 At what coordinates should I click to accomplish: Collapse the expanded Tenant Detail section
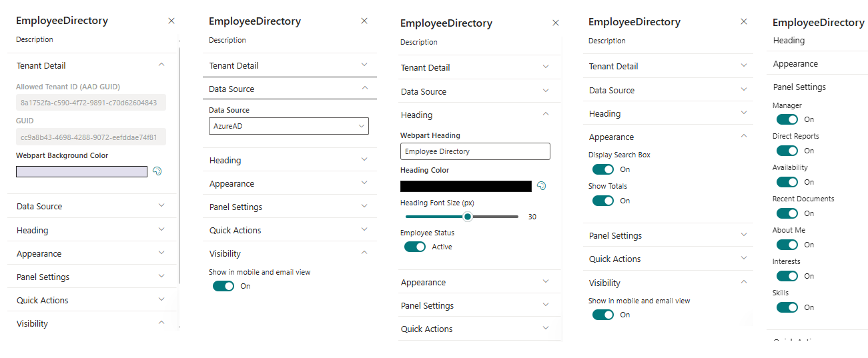click(161, 65)
